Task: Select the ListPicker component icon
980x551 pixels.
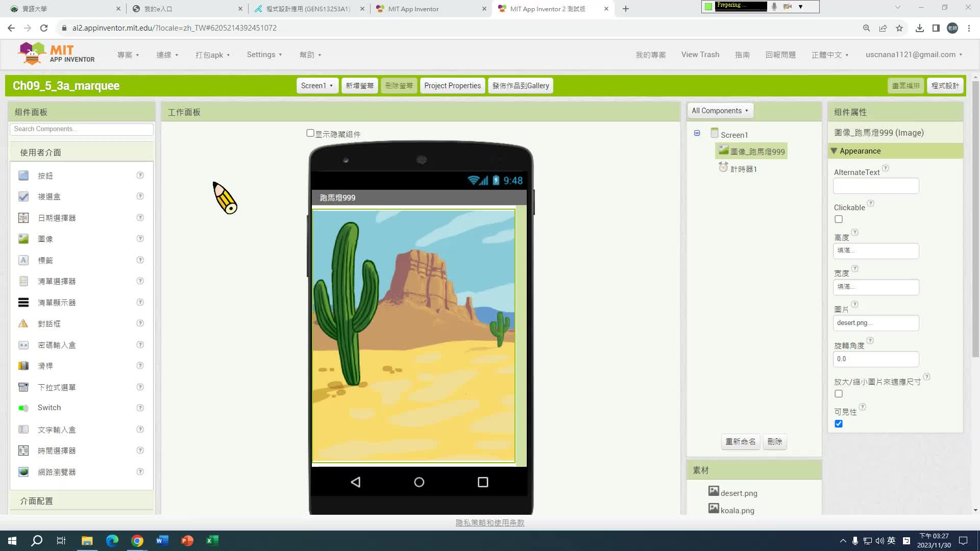Action: [x=23, y=281]
